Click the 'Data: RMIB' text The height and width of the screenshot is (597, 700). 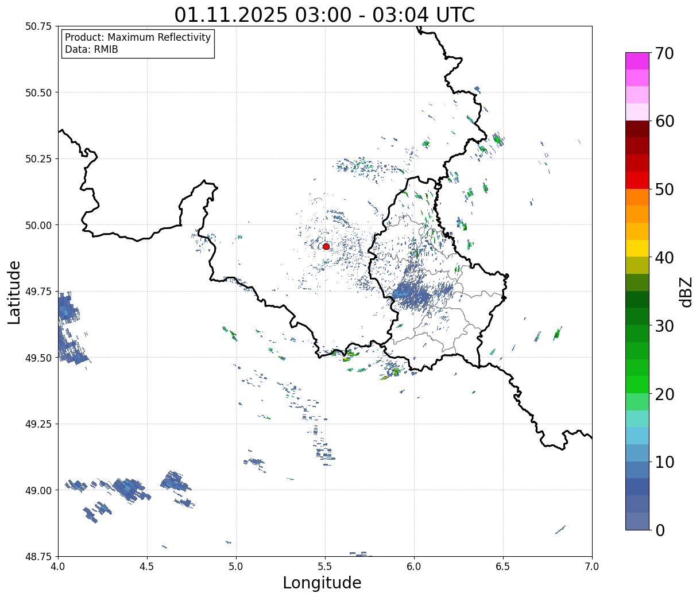click(91, 50)
